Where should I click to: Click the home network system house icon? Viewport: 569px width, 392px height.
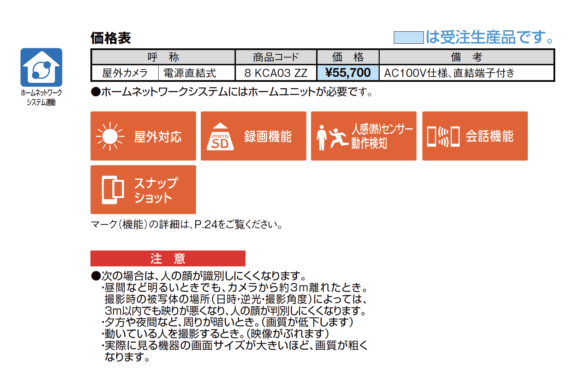41,67
